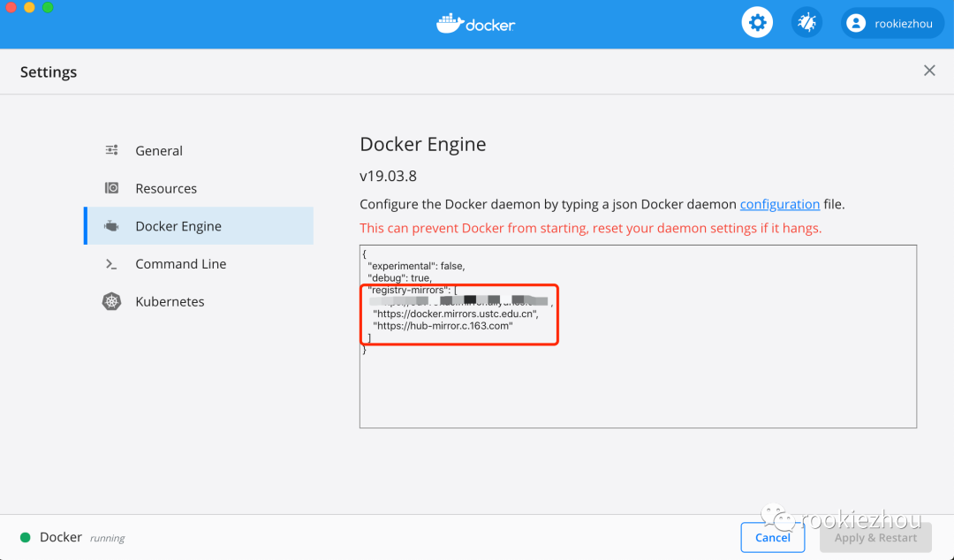Image resolution: width=954 pixels, height=560 pixels.
Task: Click the Command Line prompt icon
Action: coord(112,264)
